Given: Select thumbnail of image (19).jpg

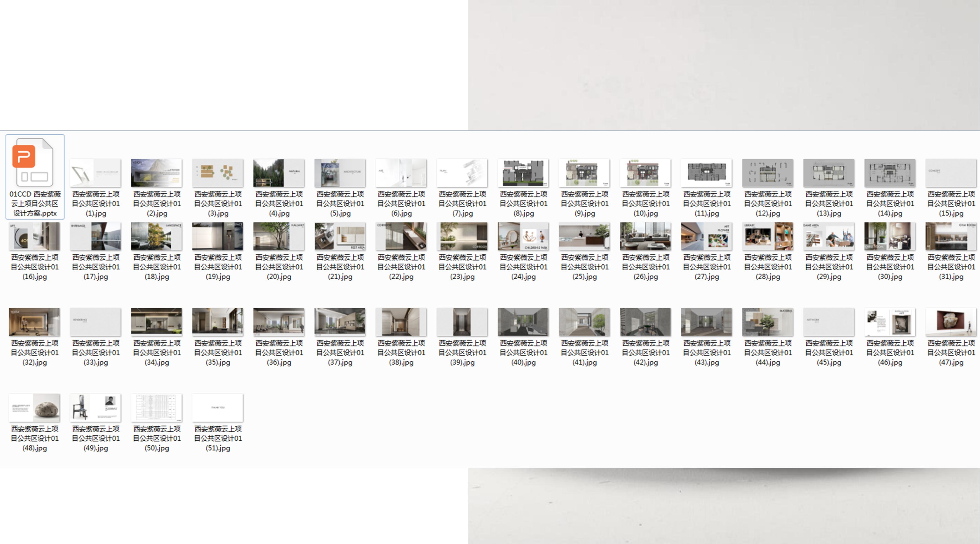Looking at the screenshot, I should click(x=218, y=236).
